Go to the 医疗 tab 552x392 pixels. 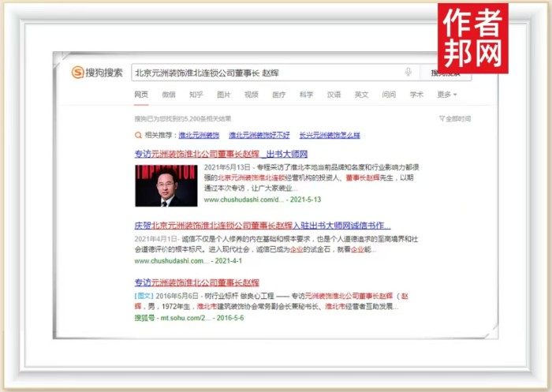tap(278, 95)
